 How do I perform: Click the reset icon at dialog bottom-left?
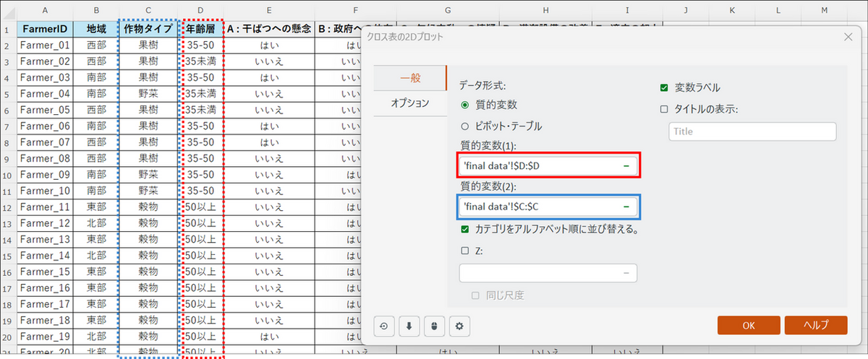pyautogui.click(x=383, y=326)
